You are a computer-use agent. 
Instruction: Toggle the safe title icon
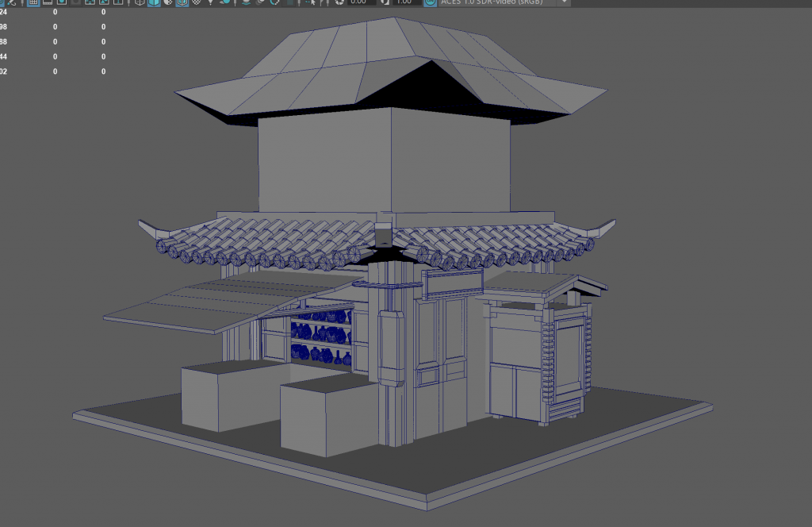(x=119, y=2)
